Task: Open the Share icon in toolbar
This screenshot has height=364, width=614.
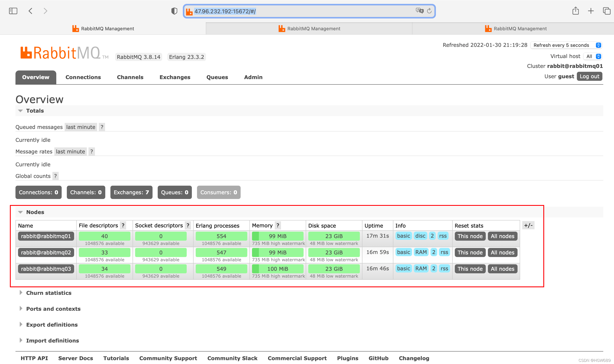Action: 576,11
